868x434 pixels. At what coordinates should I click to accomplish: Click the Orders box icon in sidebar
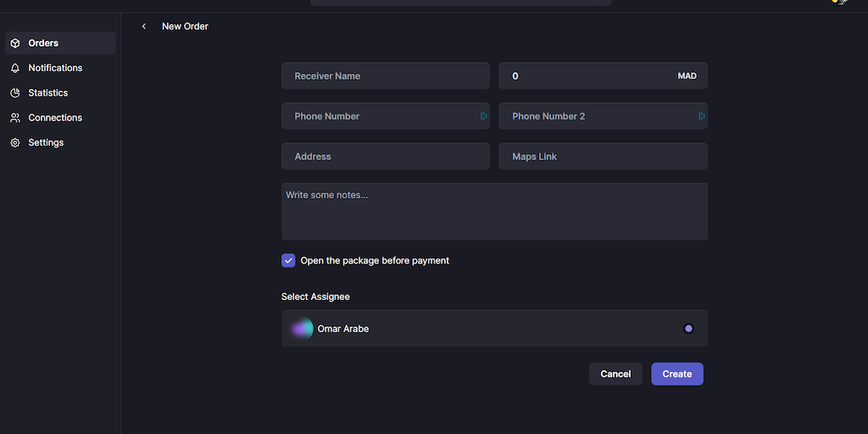[15, 43]
